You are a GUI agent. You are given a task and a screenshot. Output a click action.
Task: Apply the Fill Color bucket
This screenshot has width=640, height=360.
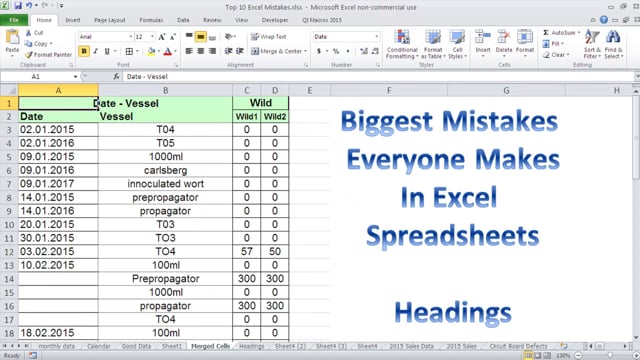point(151,51)
